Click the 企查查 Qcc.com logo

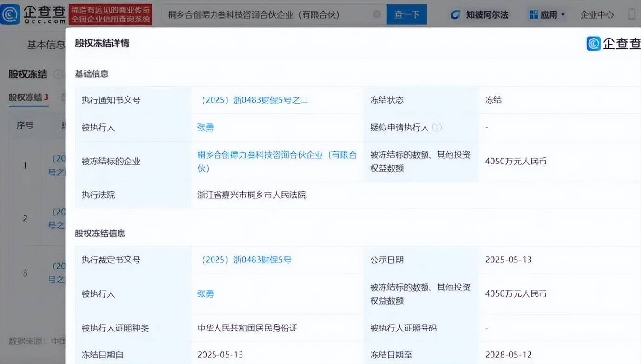pyautogui.click(x=33, y=13)
